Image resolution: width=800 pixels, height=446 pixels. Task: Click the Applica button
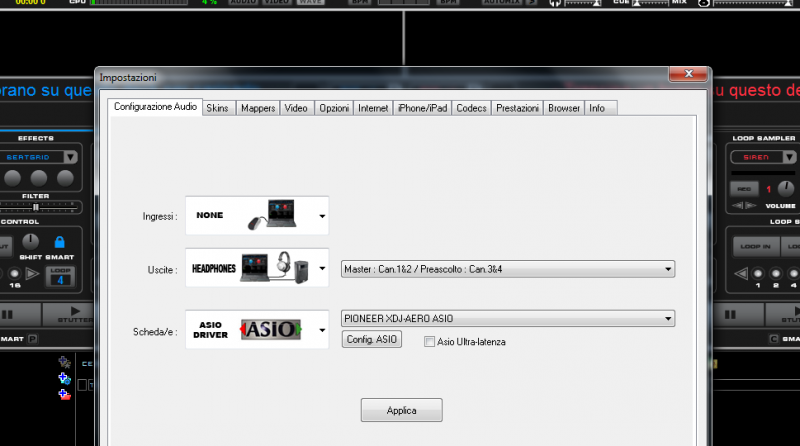[x=402, y=410]
